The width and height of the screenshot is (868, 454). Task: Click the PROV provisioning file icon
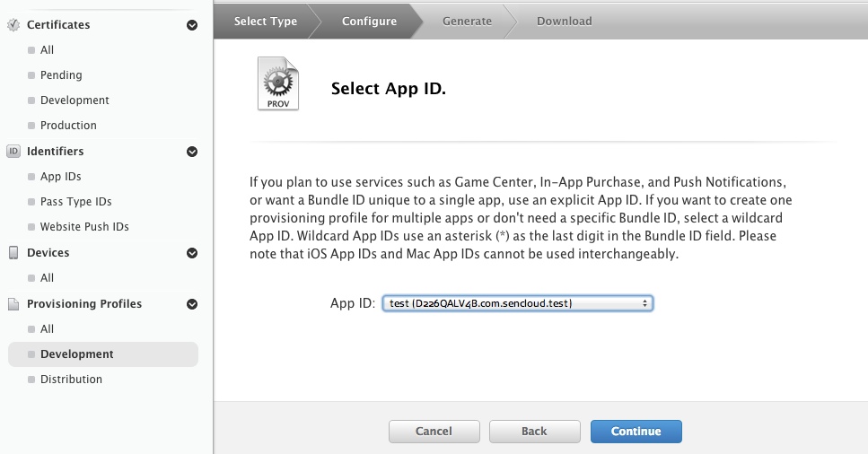(x=278, y=84)
